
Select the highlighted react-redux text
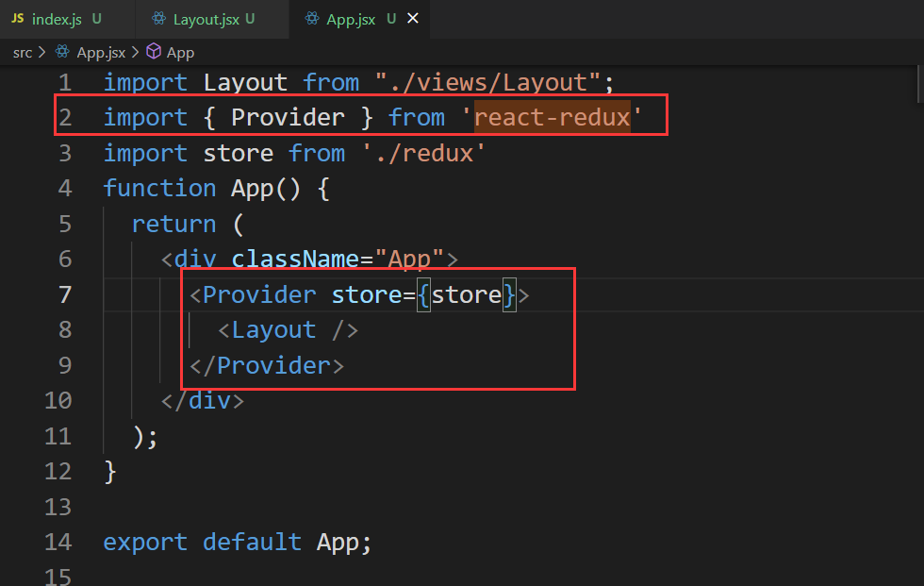553,116
